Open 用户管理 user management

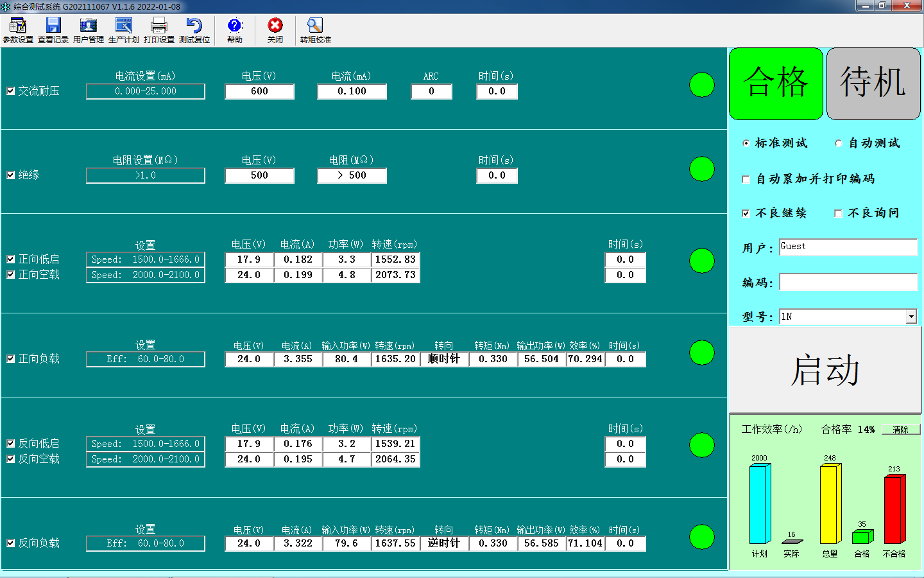88,30
